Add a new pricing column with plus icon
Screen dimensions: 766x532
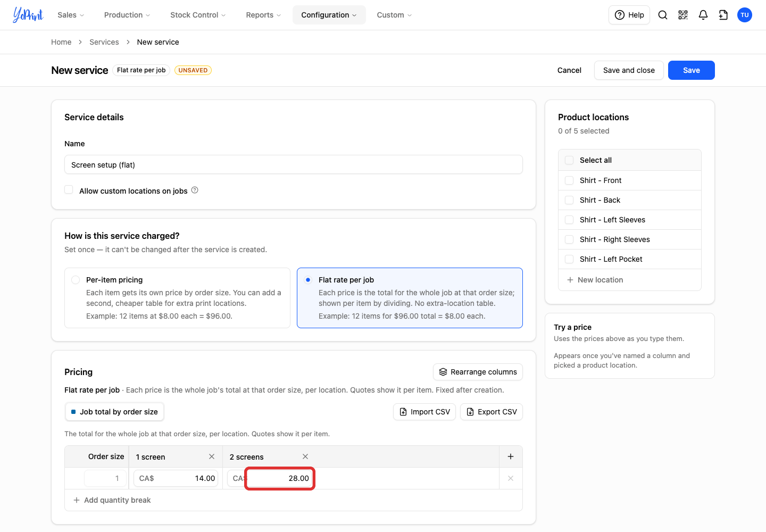pyautogui.click(x=511, y=456)
